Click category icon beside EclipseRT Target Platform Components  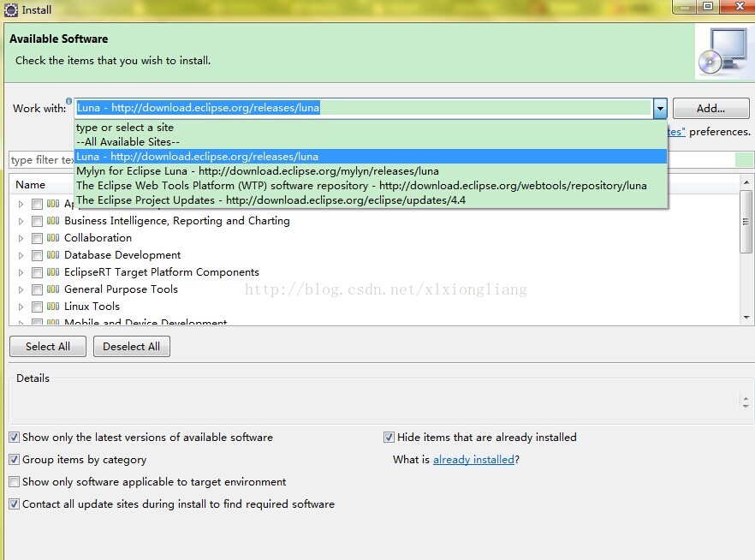pyautogui.click(x=53, y=272)
